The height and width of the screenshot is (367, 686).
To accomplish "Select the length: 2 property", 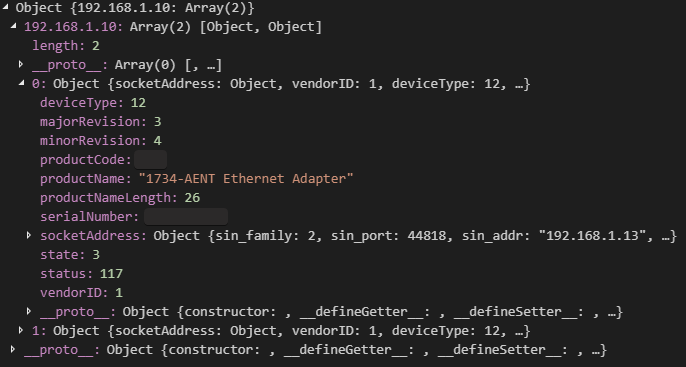I will [66, 45].
